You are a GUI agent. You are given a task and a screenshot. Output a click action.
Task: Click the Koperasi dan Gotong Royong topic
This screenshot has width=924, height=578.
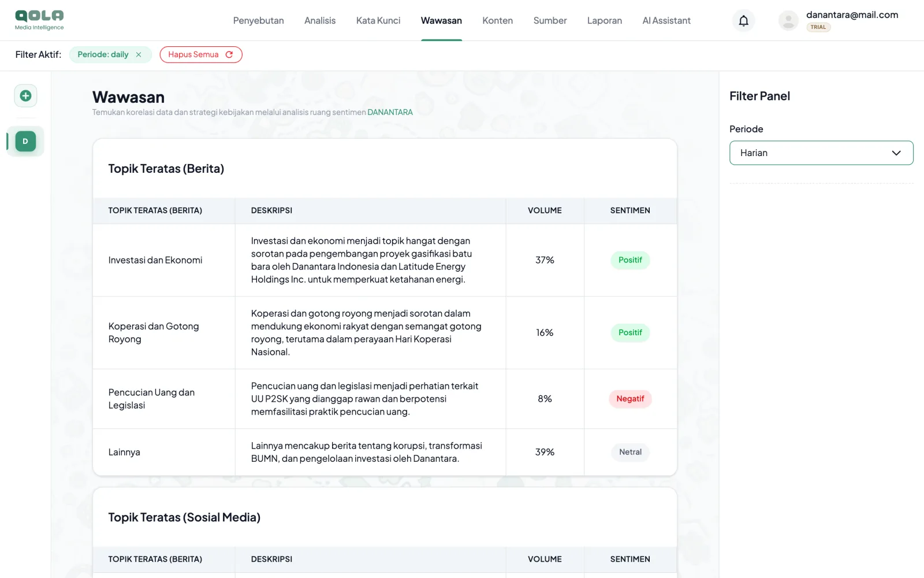pyautogui.click(x=154, y=333)
